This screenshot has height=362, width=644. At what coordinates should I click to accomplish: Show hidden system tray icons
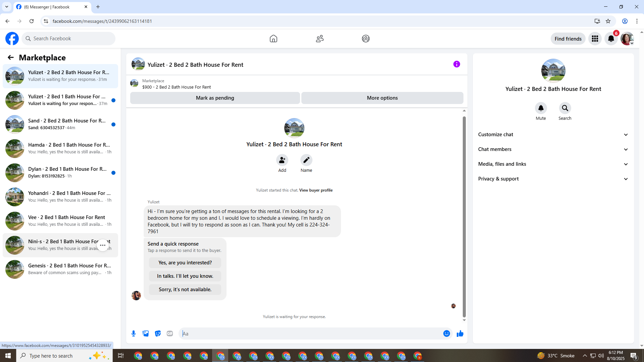click(x=585, y=356)
